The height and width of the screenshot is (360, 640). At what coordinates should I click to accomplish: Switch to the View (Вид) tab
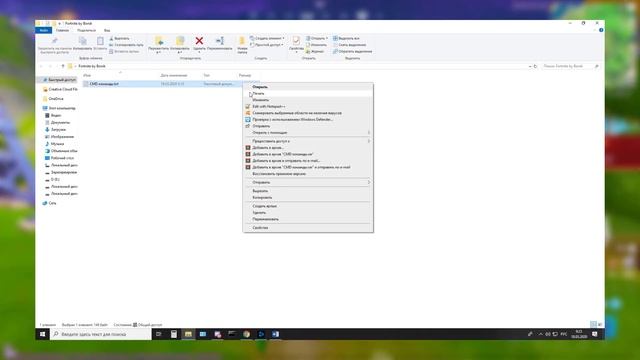(107, 30)
